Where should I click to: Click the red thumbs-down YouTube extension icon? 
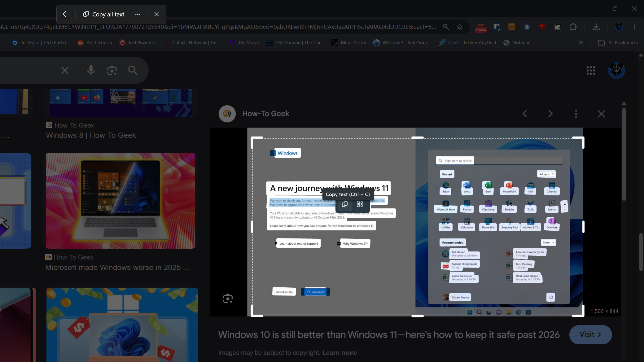542,26
